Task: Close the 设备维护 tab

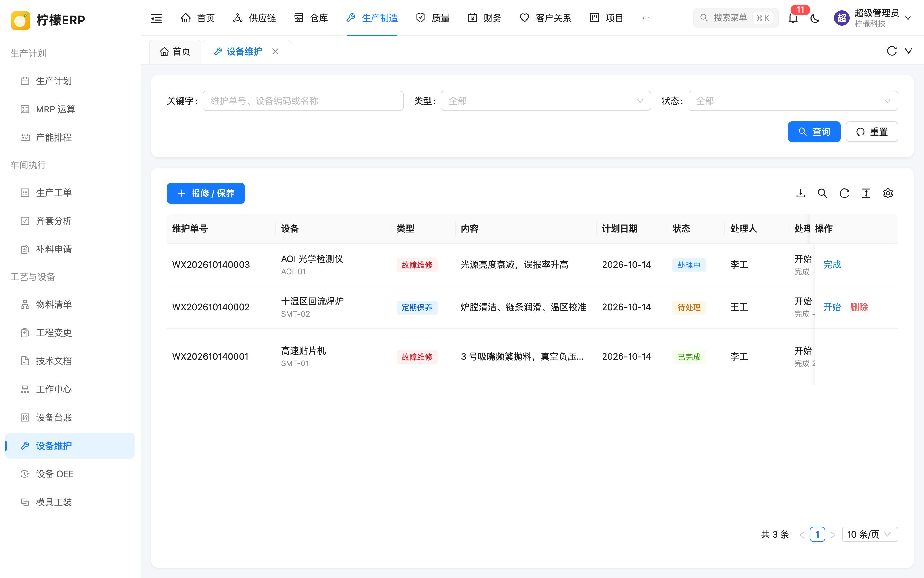Action: click(275, 51)
